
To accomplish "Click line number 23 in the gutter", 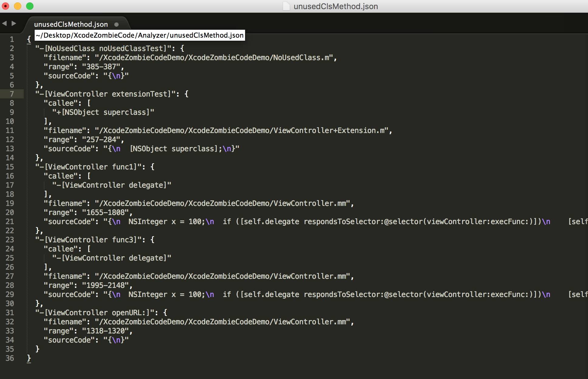I will click(x=10, y=240).
